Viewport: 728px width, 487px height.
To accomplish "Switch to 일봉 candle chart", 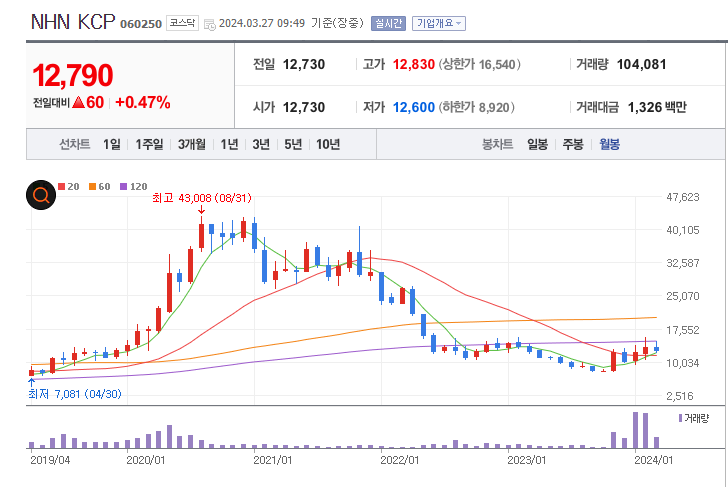I will [537, 144].
